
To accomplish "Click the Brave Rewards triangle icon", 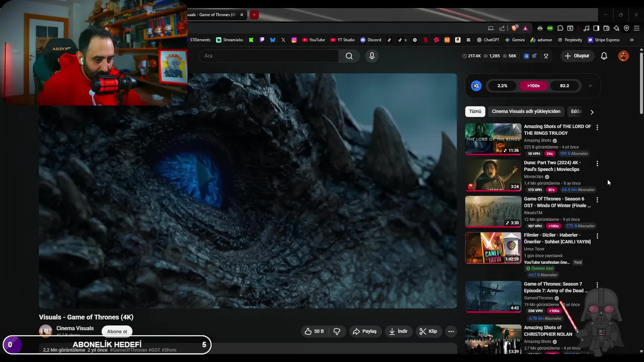I will [x=525, y=29].
